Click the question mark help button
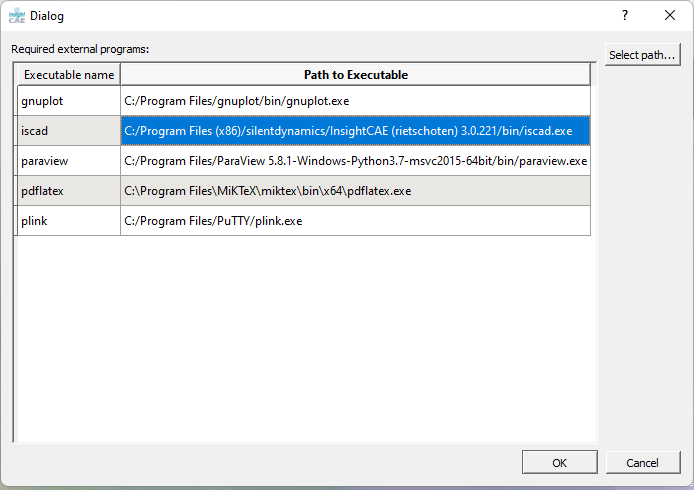The height and width of the screenshot is (490, 694). [625, 15]
